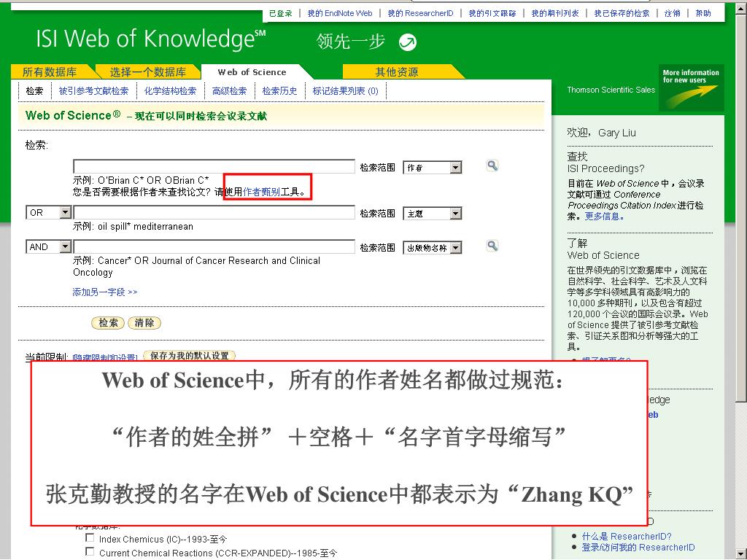Open the 出版物名称 search field dropdown
747x560 pixels.
tap(433, 248)
